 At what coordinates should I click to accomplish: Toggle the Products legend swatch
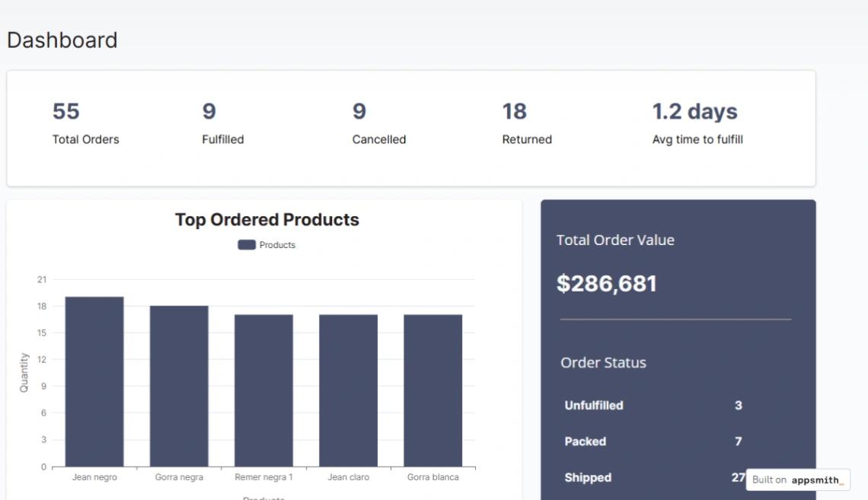247,244
